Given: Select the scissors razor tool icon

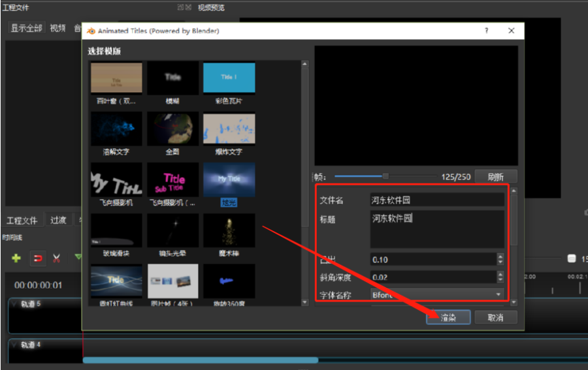Looking at the screenshot, I should [x=57, y=258].
